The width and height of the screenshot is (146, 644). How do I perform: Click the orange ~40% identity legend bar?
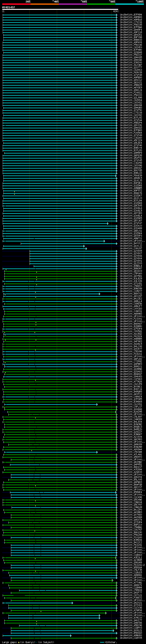coord(45,4)
